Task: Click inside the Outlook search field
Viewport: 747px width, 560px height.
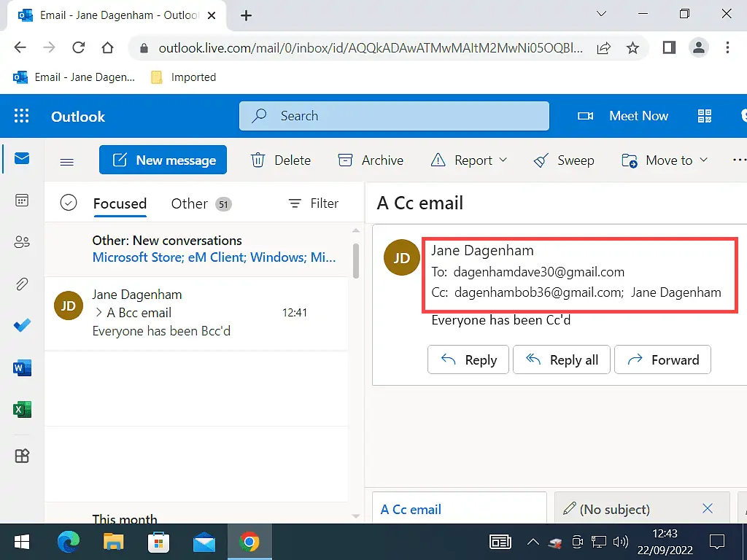Action: (394, 116)
